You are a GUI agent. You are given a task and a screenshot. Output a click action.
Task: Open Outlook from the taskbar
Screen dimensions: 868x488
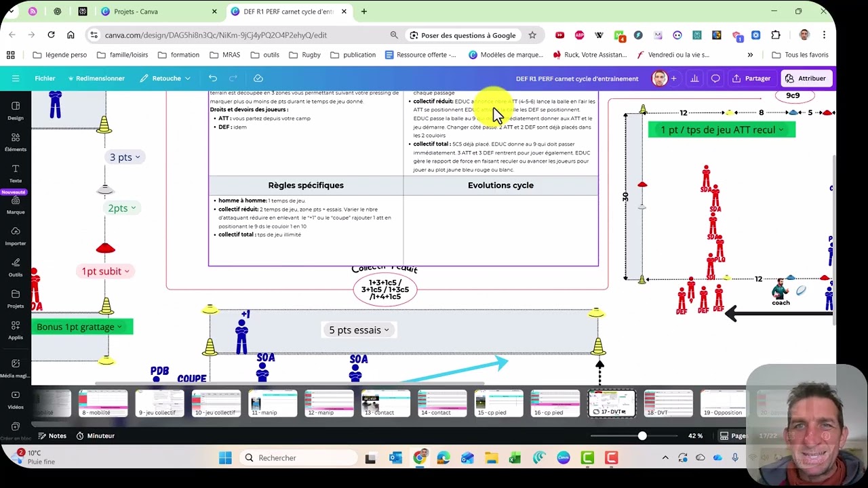point(395,458)
